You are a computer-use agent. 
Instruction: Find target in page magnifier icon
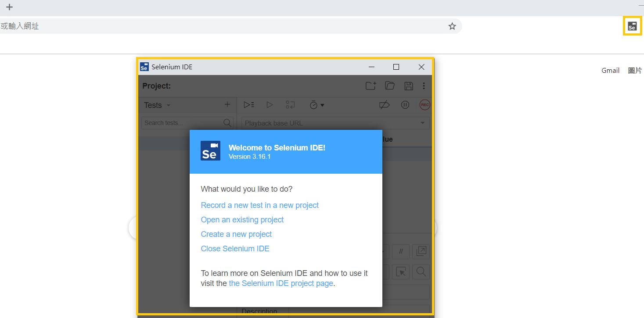421,272
